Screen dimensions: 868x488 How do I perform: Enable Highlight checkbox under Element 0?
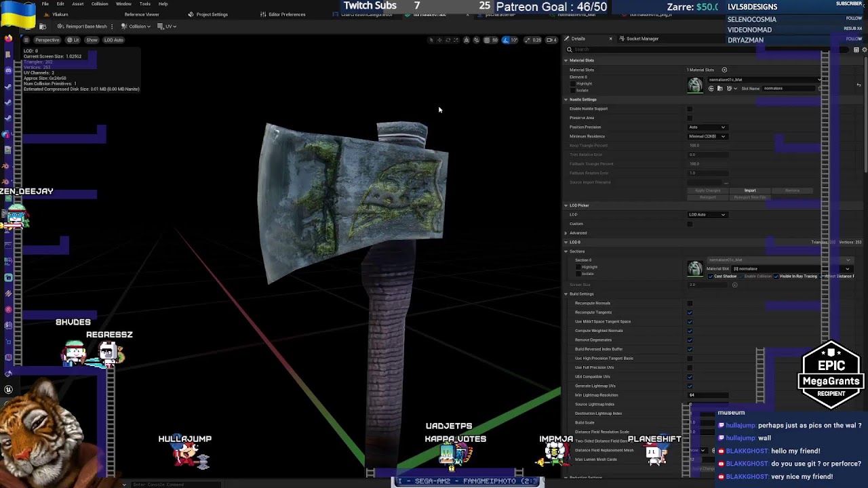tap(573, 83)
